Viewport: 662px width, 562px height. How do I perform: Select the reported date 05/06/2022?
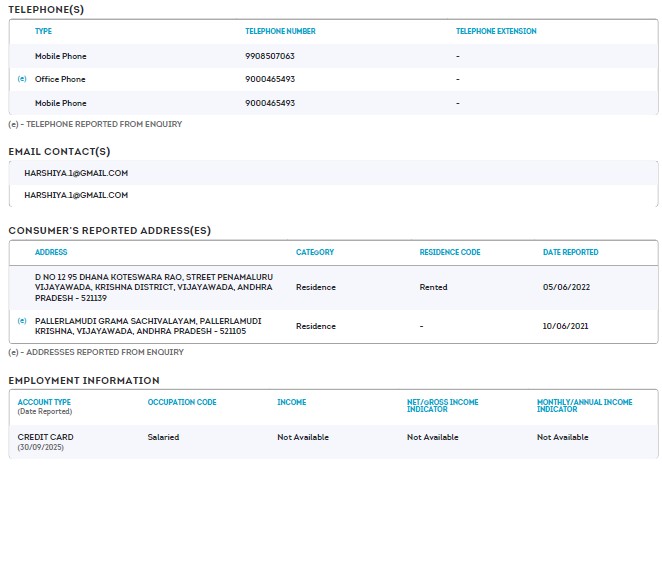(566, 287)
